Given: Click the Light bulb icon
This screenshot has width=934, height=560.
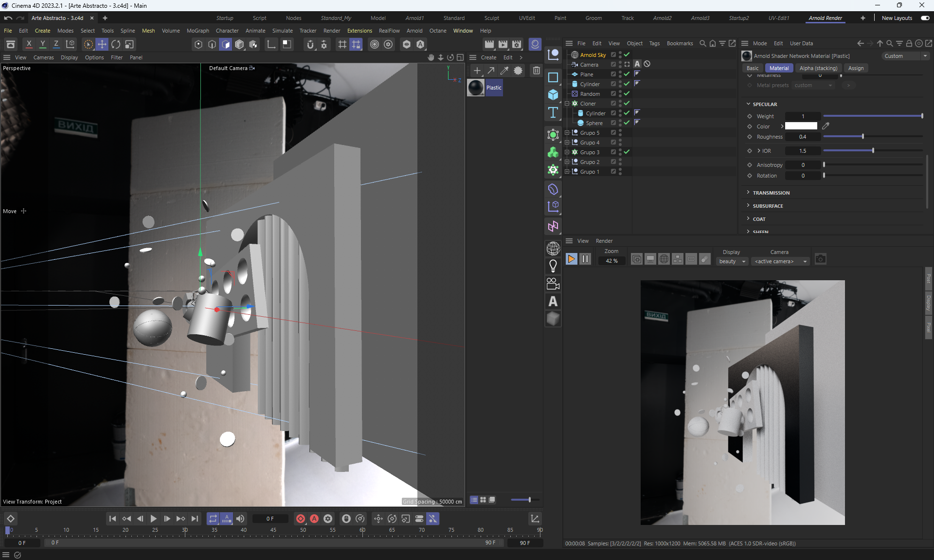Looking at the screenshot, I should click(553, 266).
